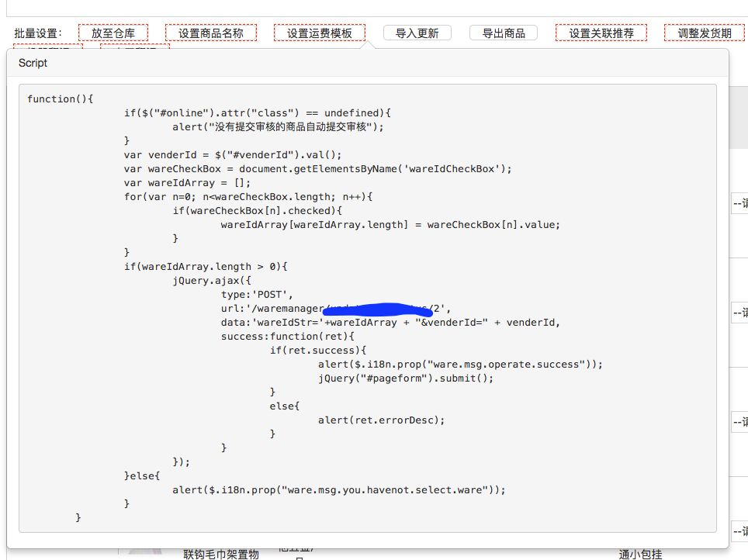This screenshot has width=748, height=560.
Task: Click the 导入更新 button
Action: (x=417, y=33)
